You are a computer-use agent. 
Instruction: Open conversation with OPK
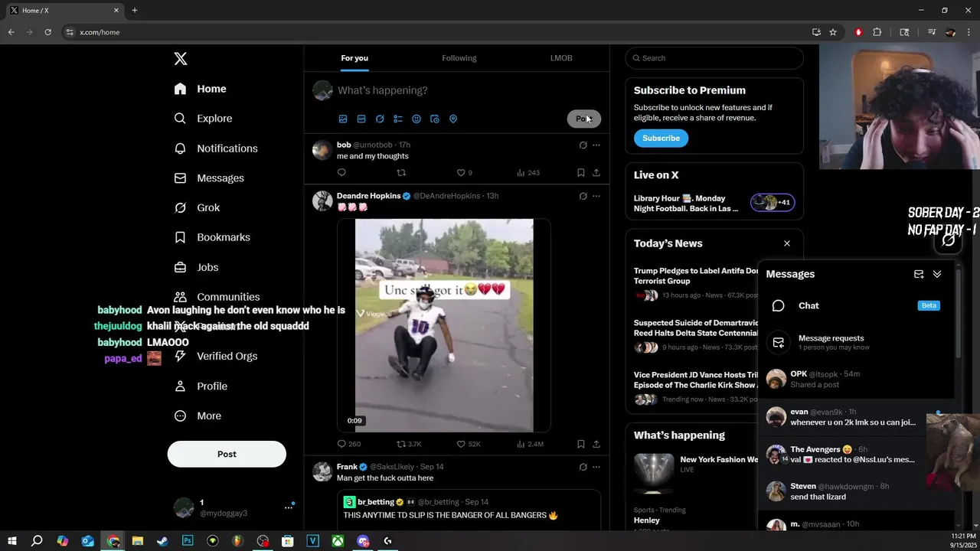click(856, 379)
